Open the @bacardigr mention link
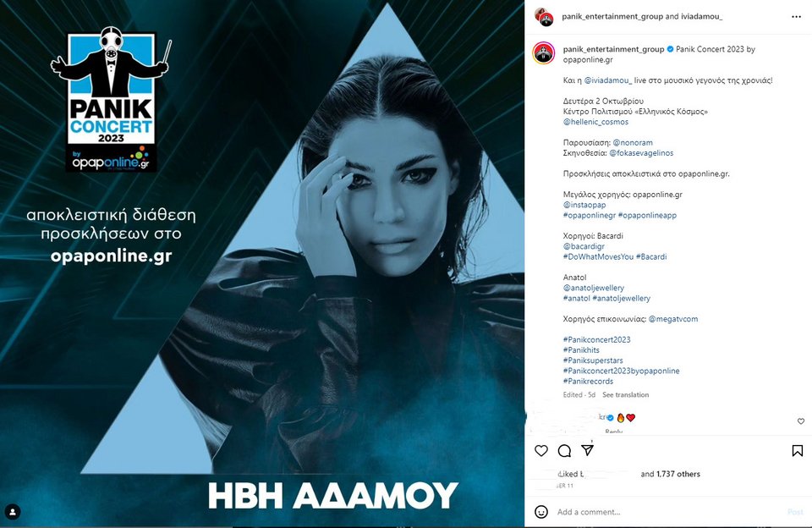The width and height of the screenshot is (812, 528). tap(584, 246)
